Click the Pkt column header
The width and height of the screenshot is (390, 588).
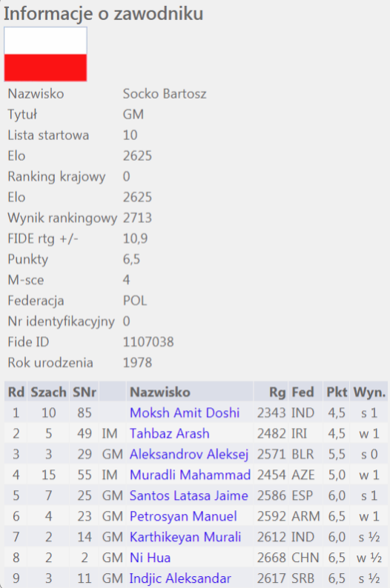click(337, 392)
